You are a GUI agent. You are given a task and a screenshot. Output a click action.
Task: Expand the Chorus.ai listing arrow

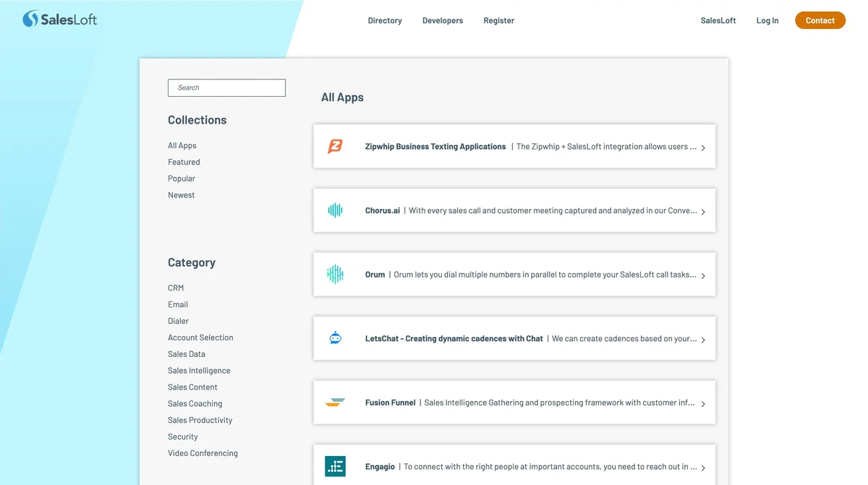[702, 210]
